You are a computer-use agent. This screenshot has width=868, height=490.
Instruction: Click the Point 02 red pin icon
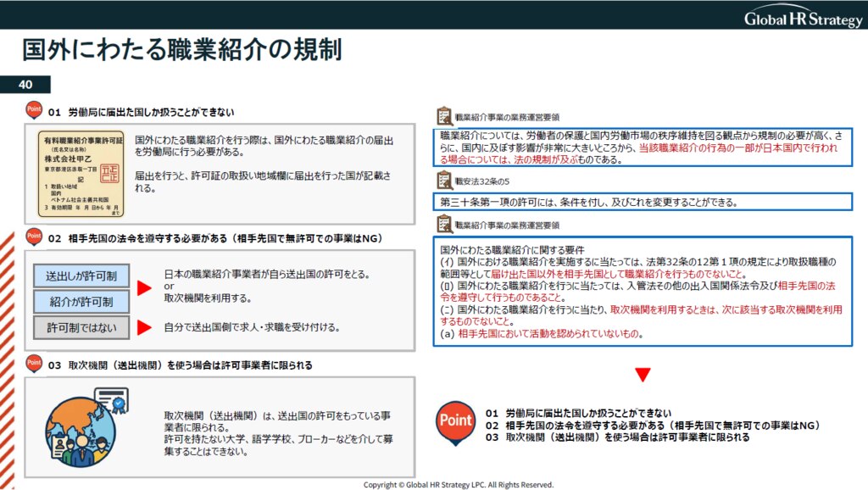[x=34, y=237]
